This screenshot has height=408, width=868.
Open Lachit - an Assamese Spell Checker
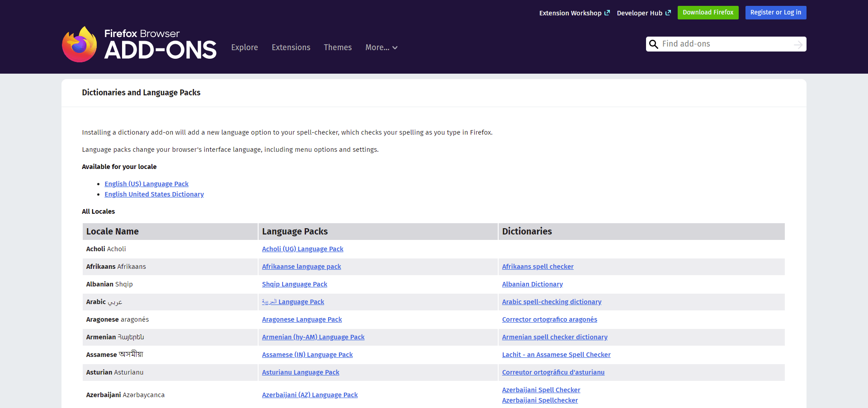pyautogui.click(x=556, y=355)
